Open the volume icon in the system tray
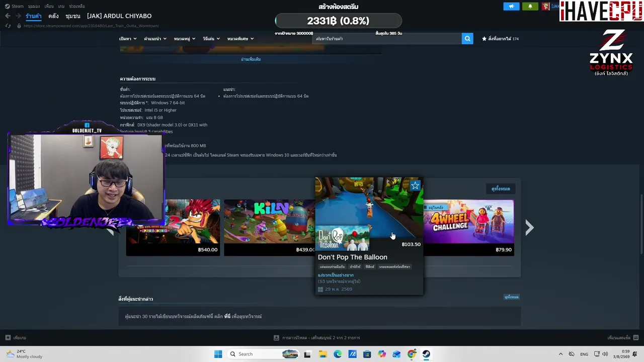 point(605,354)
